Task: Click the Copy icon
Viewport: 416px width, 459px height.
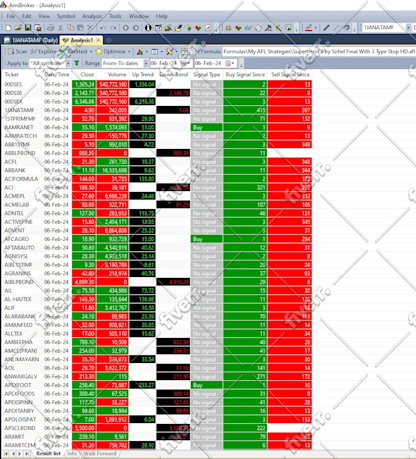Action: click(x=70, y=28)
